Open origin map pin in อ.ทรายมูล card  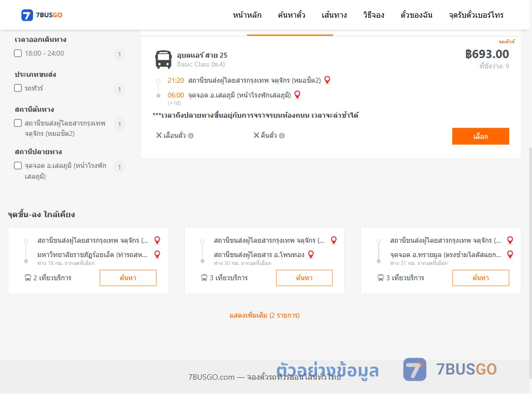510,240
